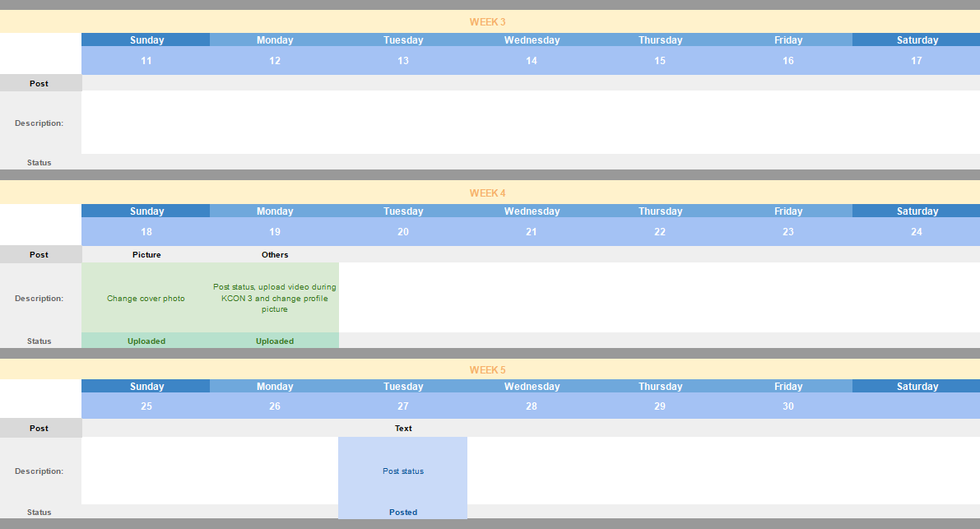Click the Week 3 Status label
Screen dimensions: 980x529
tap(39, 162)
